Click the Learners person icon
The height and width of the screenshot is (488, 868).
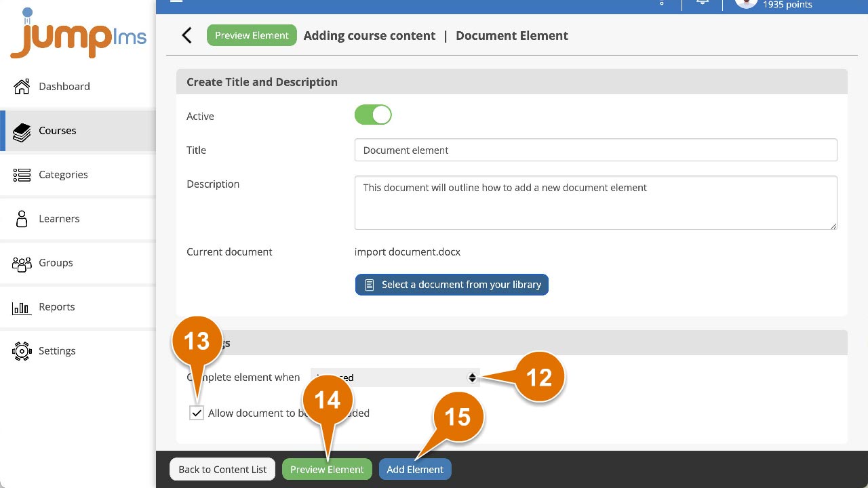click(x=22, y=219)
